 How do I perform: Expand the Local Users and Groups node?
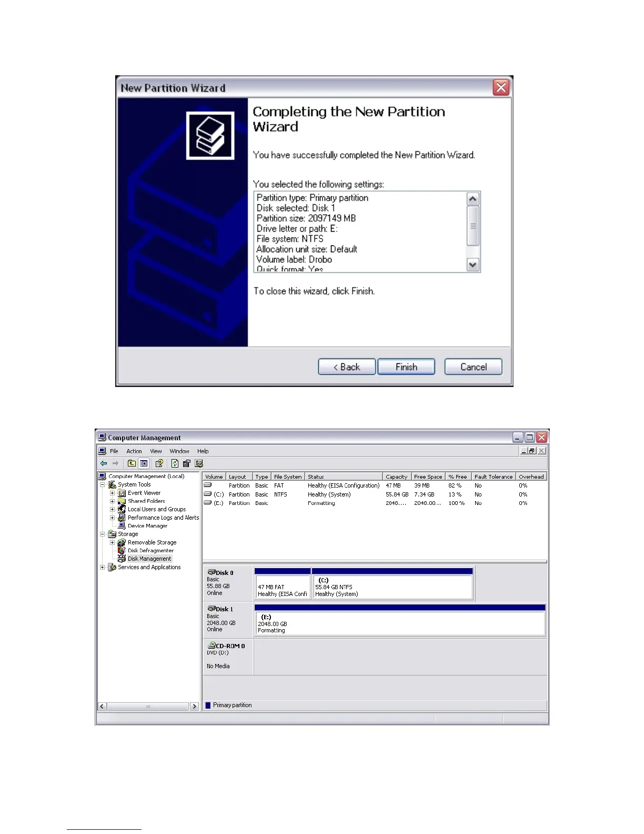tap(112, 509)
